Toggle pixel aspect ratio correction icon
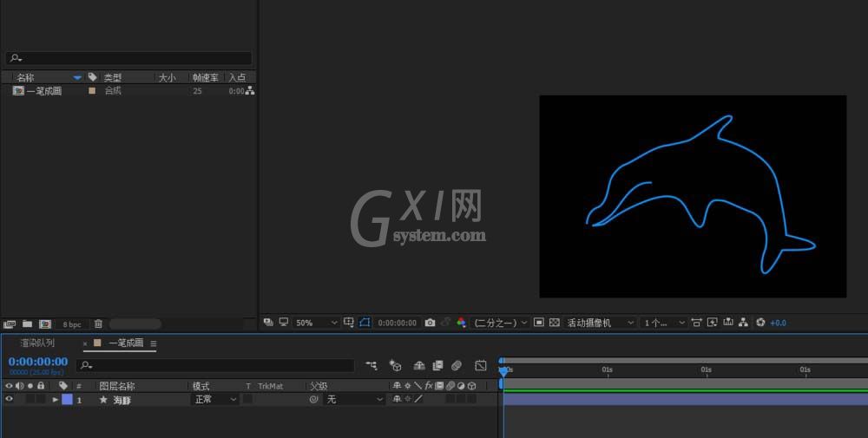The width and height of the screenshot is (868, 438). (697, 322)
